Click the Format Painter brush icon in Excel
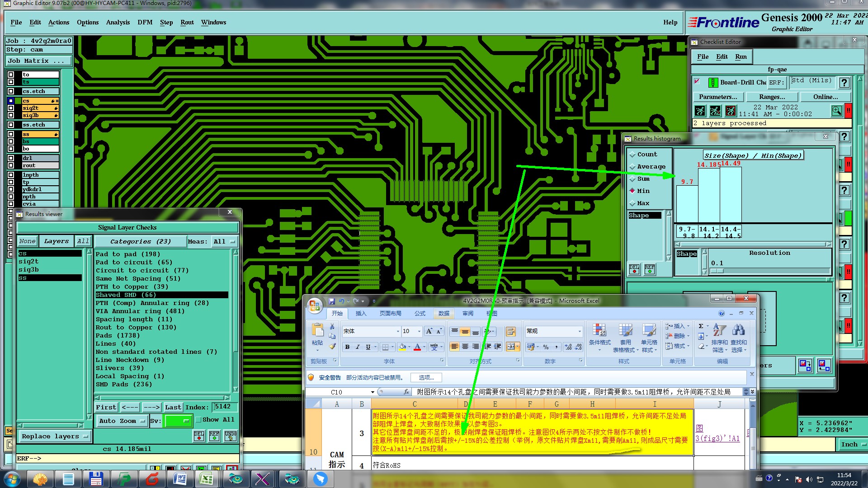 [x=332, y=347]
